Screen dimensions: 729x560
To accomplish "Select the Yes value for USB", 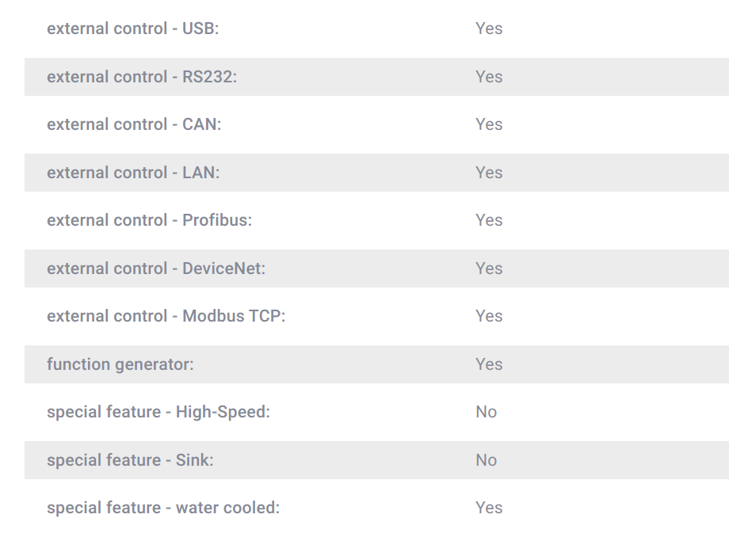I will coord(489,29).
